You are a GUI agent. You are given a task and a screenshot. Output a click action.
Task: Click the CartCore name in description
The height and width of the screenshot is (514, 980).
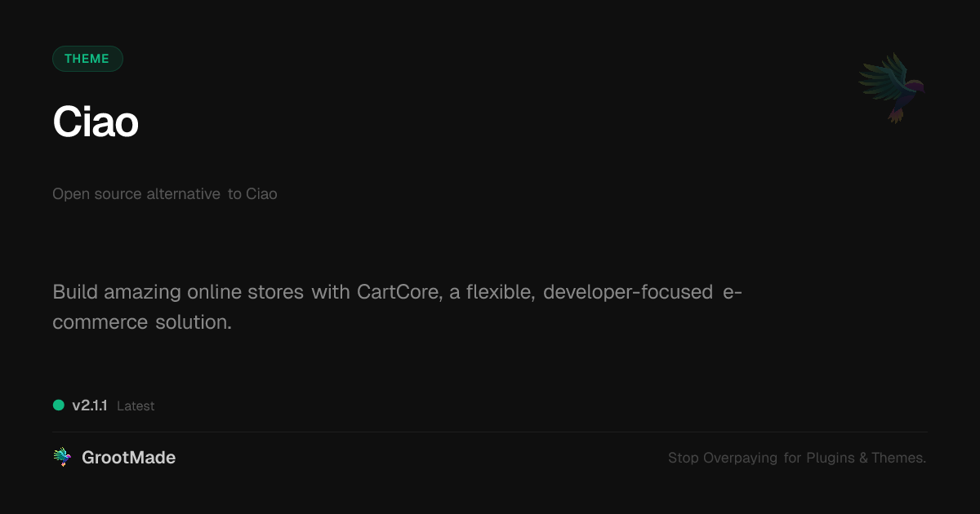click(x=399, y=292)
